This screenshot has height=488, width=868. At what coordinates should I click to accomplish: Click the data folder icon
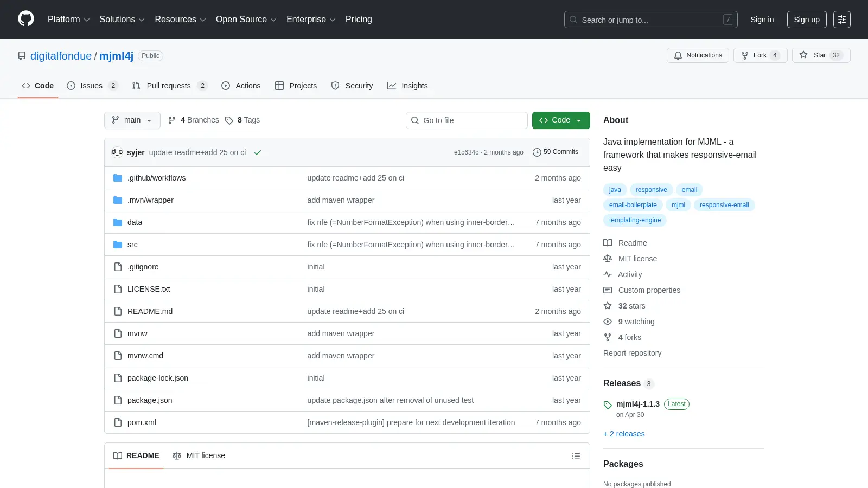click(x=118, y=222)
